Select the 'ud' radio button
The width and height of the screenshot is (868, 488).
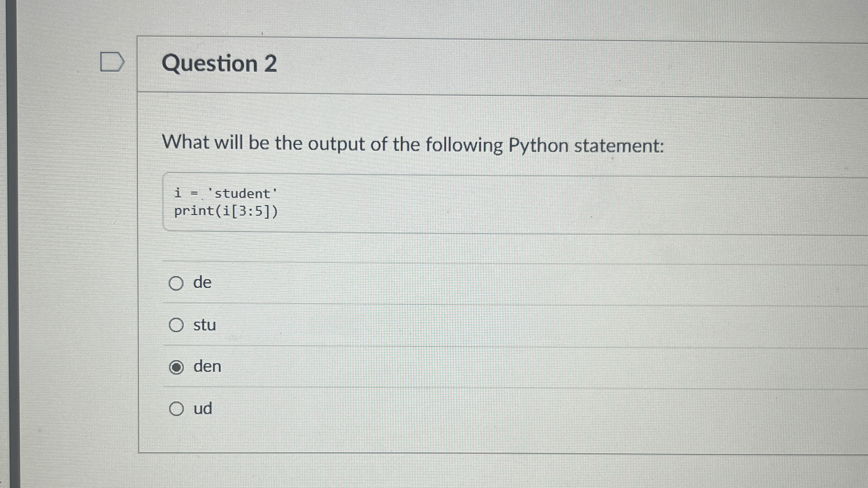tap(177, 408)
